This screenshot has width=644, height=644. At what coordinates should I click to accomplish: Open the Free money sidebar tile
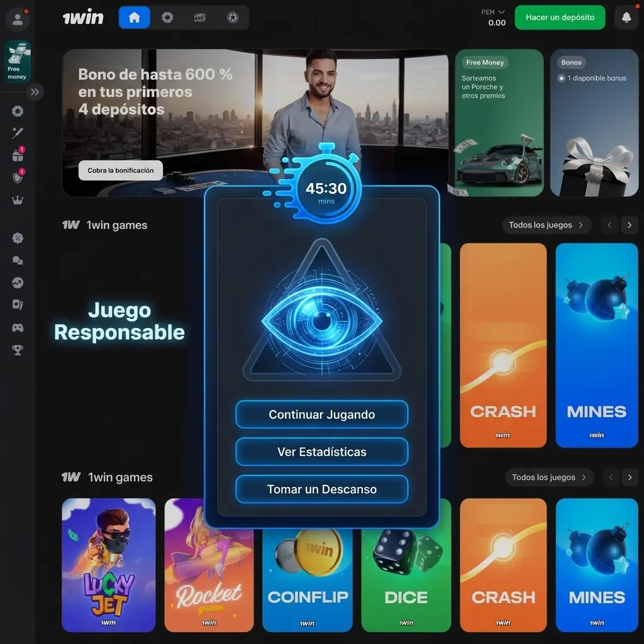click(17, 62)
